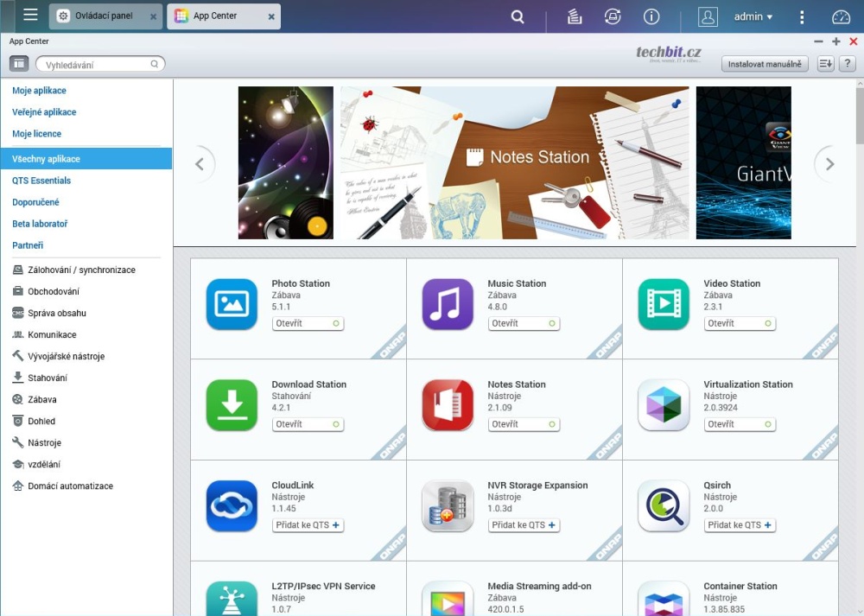Open the Virtualization Station icon
The image size is (864, 616).
(x=664, y=405)
